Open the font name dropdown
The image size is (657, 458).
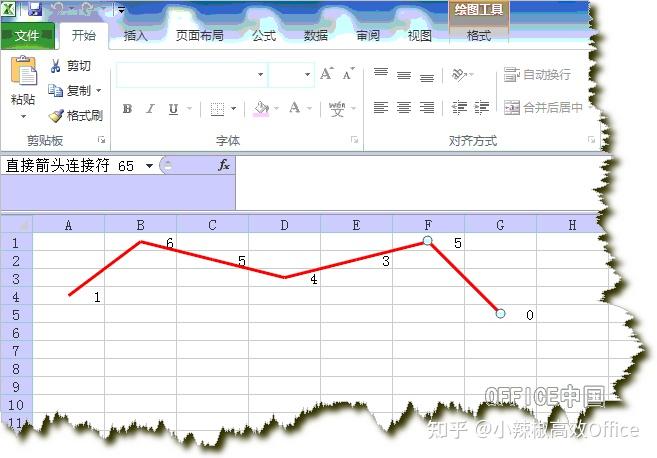(260, 75)
